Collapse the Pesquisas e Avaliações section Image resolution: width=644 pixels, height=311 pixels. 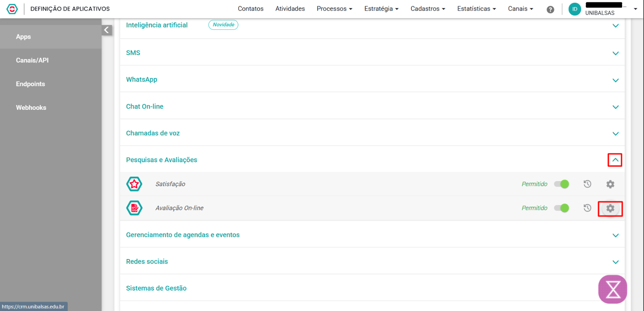[615, 160]
